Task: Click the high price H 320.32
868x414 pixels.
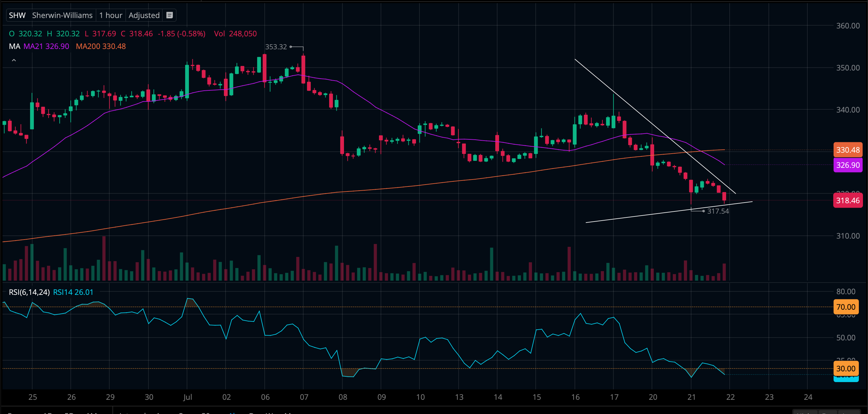Action: pos(63,34)
